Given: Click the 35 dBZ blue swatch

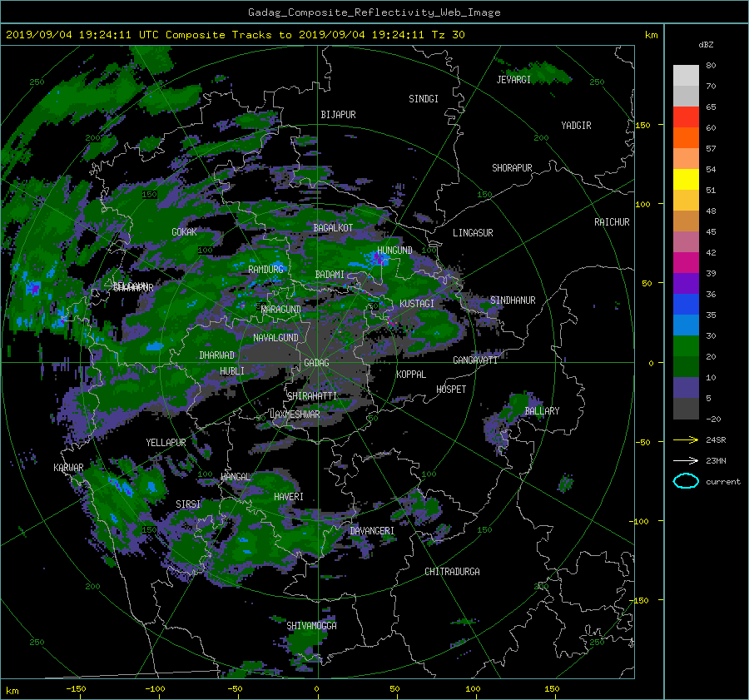Looking at the screenshot, I should [x=686, y=305].
